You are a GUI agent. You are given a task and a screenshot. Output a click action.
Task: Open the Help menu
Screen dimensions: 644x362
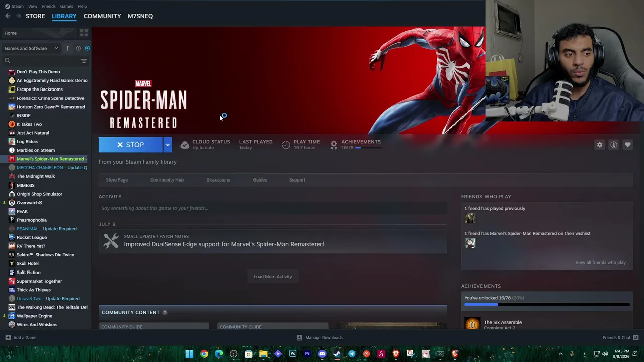pyautogui.click(x=82, y=6)
